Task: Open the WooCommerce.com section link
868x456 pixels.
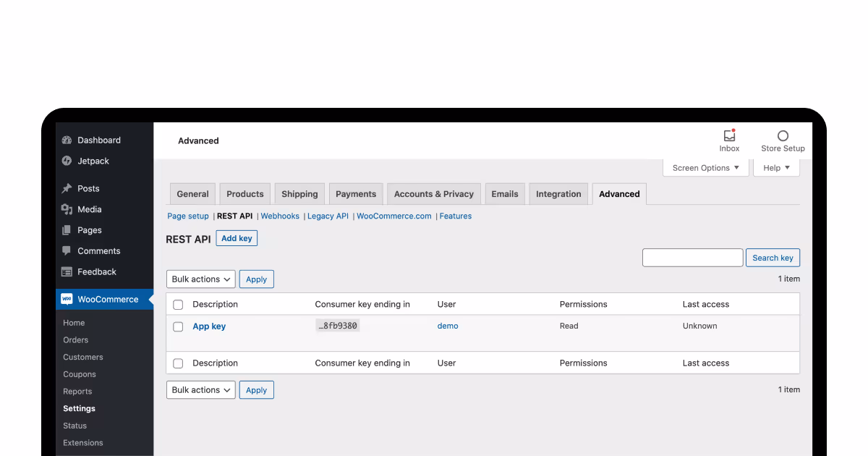Action: 394,216
